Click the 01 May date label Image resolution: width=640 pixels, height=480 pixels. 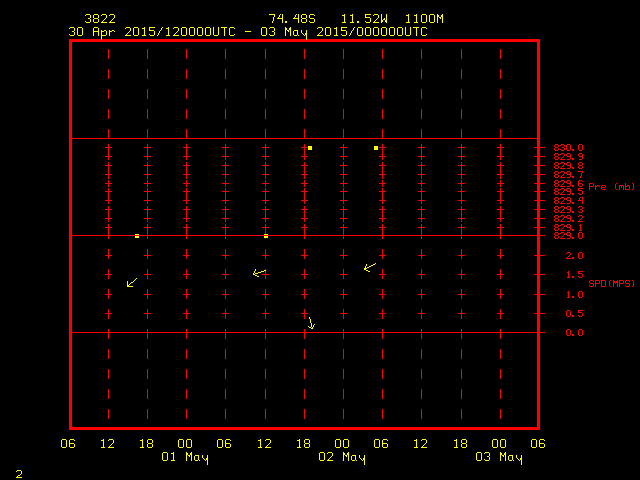[186, 458]
